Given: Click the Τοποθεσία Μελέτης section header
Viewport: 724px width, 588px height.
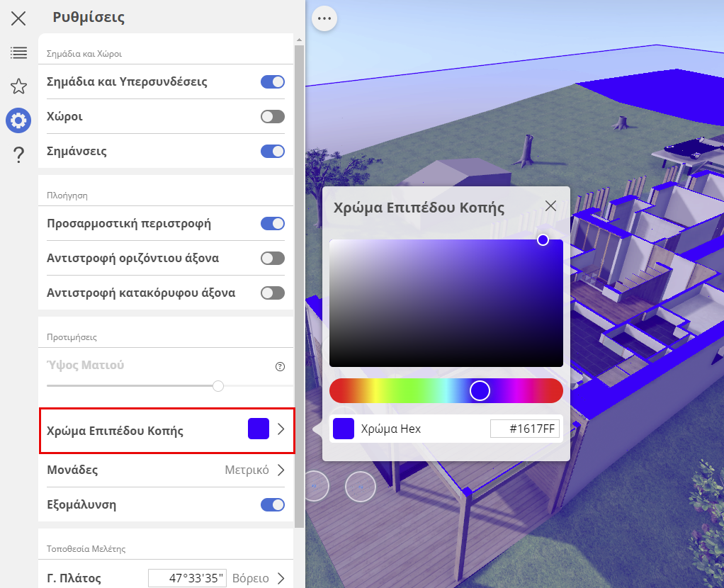Looking at the screenshot, I should click(86, 549).
